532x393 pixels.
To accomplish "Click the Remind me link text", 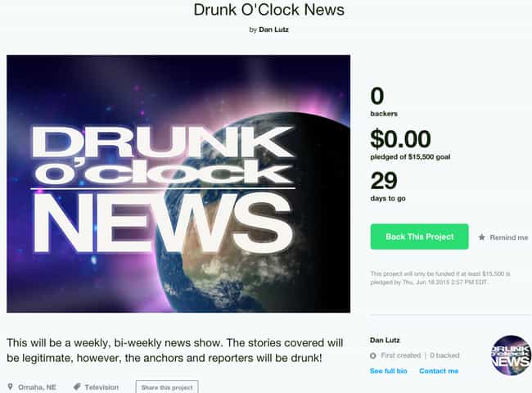I will [x=508, y=237].
